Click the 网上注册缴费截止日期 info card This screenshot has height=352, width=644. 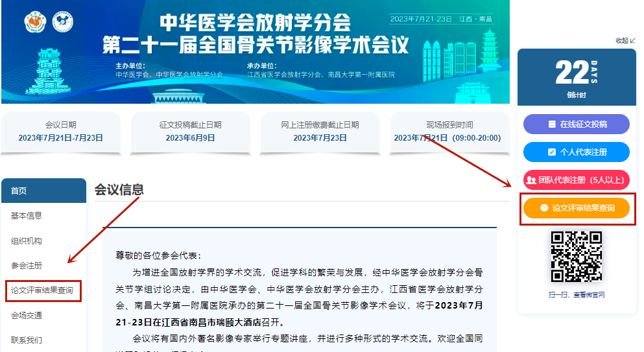pos(320,132)
